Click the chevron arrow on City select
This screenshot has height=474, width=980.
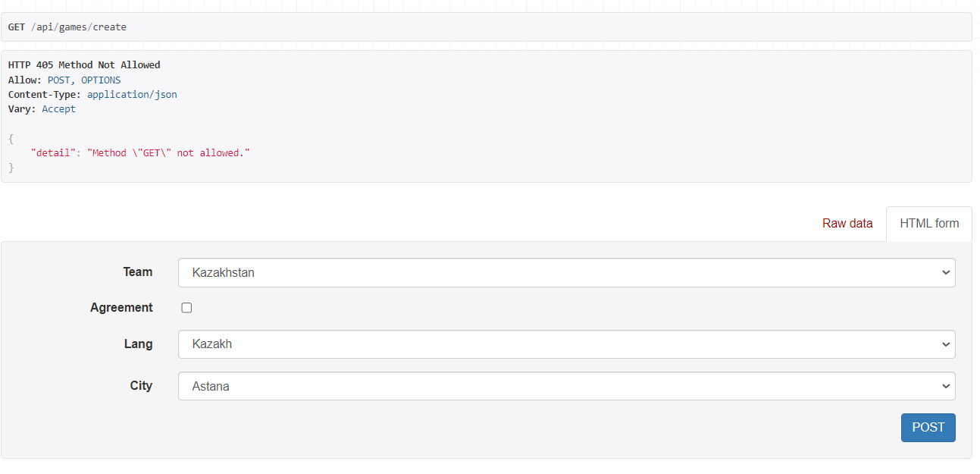[x=945, y=386]
